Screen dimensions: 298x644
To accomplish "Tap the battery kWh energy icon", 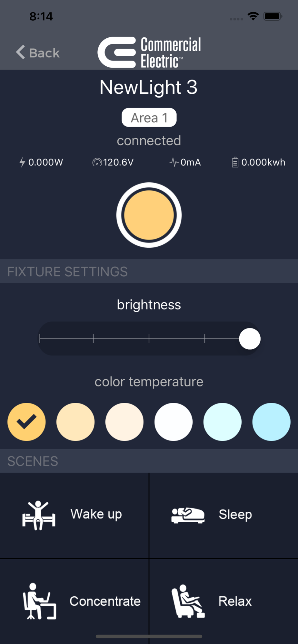I will (235, 162).
